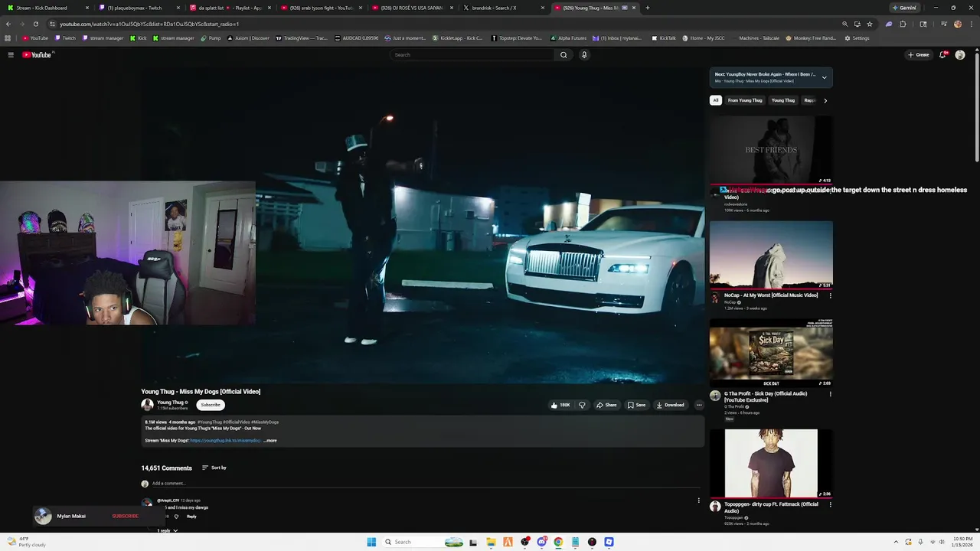Switch to plaqueboymax Twitch tab

click(138, 8)
